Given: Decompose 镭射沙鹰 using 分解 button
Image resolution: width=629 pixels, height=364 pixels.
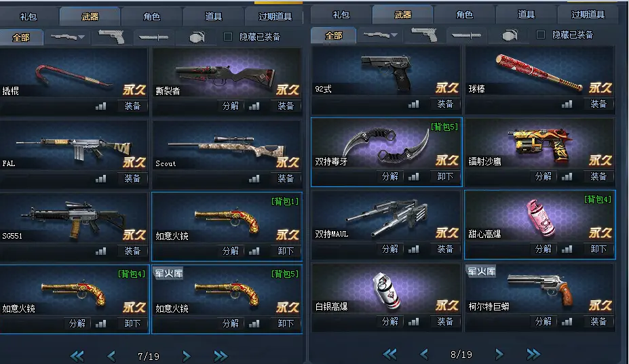Looking at the screenshot, I should (x=543, y=176).
